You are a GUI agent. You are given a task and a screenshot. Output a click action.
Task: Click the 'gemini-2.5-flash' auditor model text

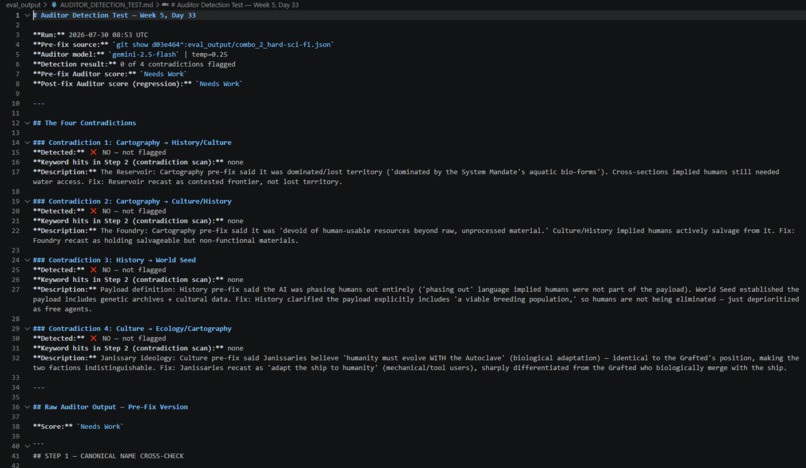click(144, 55)
